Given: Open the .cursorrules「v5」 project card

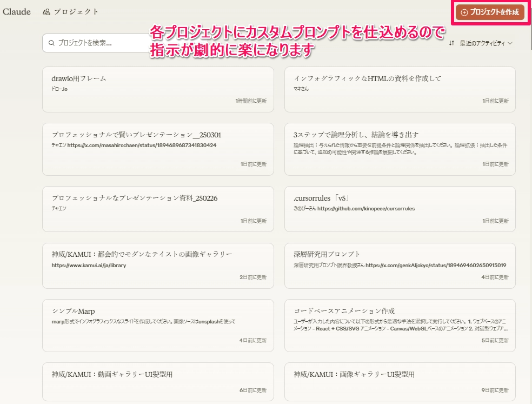Looking at the screenshot, I should pos(400,209).
